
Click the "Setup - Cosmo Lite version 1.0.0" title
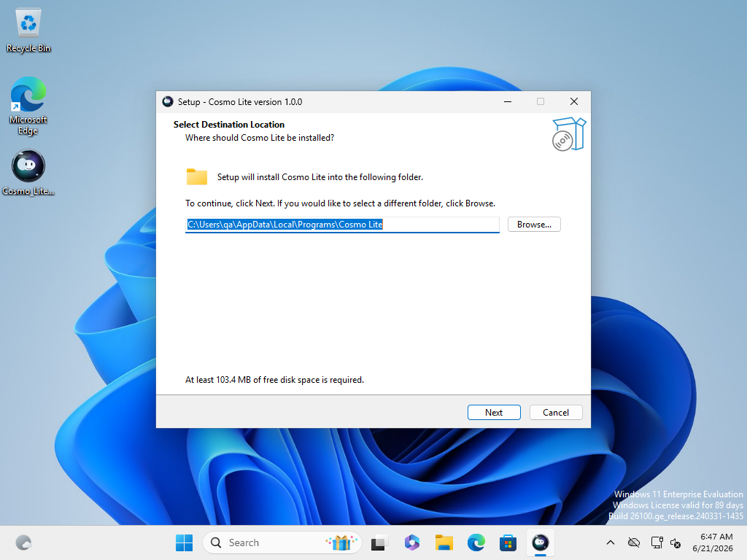coord(240,102)
